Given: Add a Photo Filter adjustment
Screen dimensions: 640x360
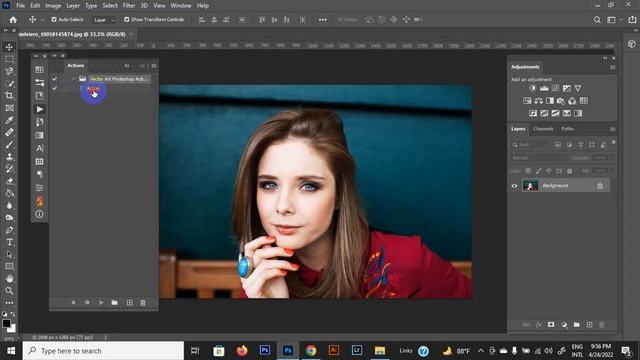Looking at the screenshot, I should tap(561, 101).
